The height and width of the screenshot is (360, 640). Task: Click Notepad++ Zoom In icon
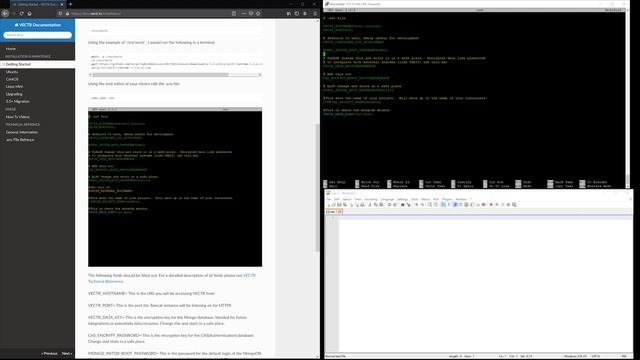[x=417, y=204]
